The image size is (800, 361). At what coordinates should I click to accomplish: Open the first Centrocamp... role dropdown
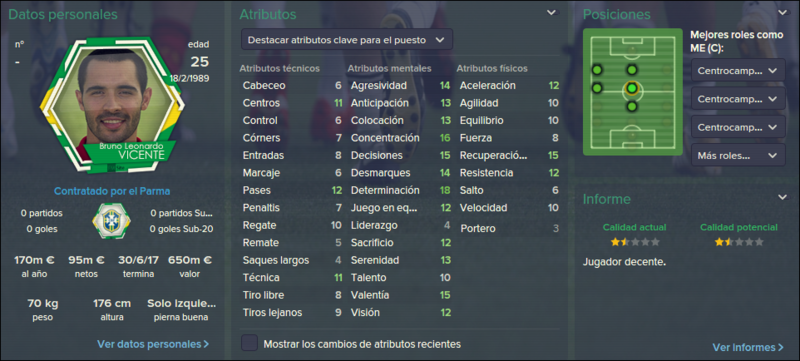(738, 70)
